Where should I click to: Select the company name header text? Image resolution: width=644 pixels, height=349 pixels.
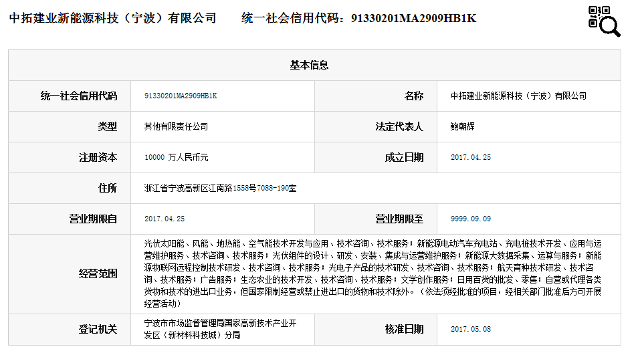coord(112,18)
